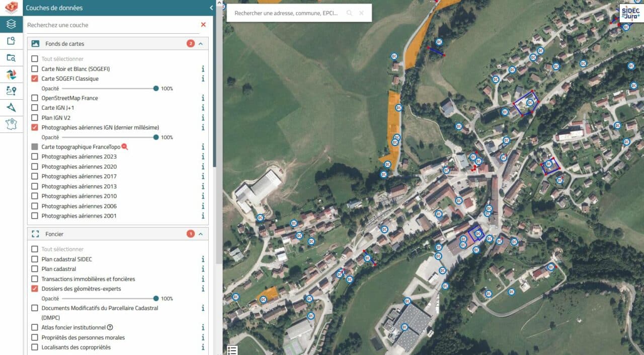Click the photo comparison sidebar icon
644x355 pixels.
(x=11, y=74)
